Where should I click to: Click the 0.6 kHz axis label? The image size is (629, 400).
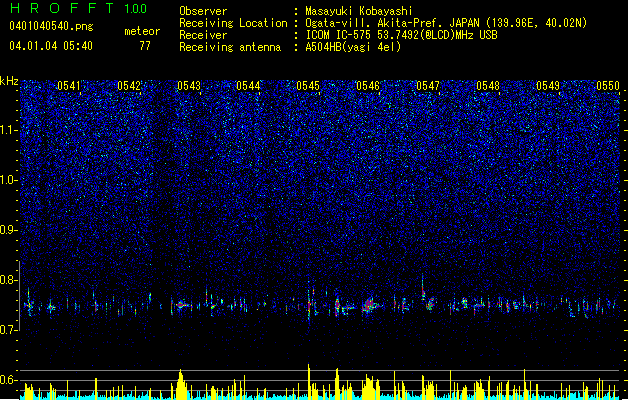(9, 380)
